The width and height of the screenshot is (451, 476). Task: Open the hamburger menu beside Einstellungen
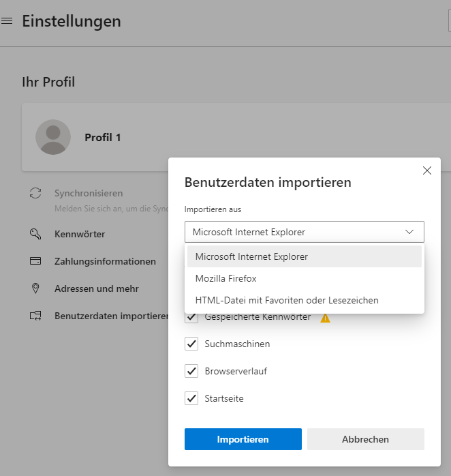coord(7,21)
